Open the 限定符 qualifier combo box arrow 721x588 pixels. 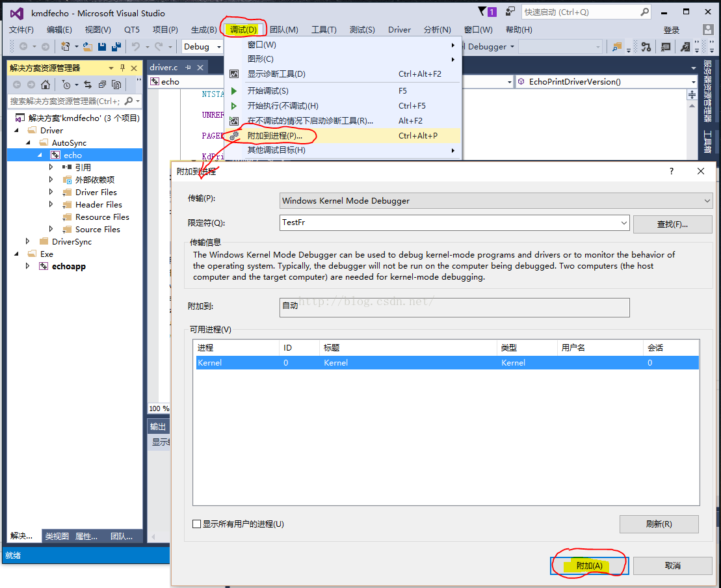pos(624,222)
